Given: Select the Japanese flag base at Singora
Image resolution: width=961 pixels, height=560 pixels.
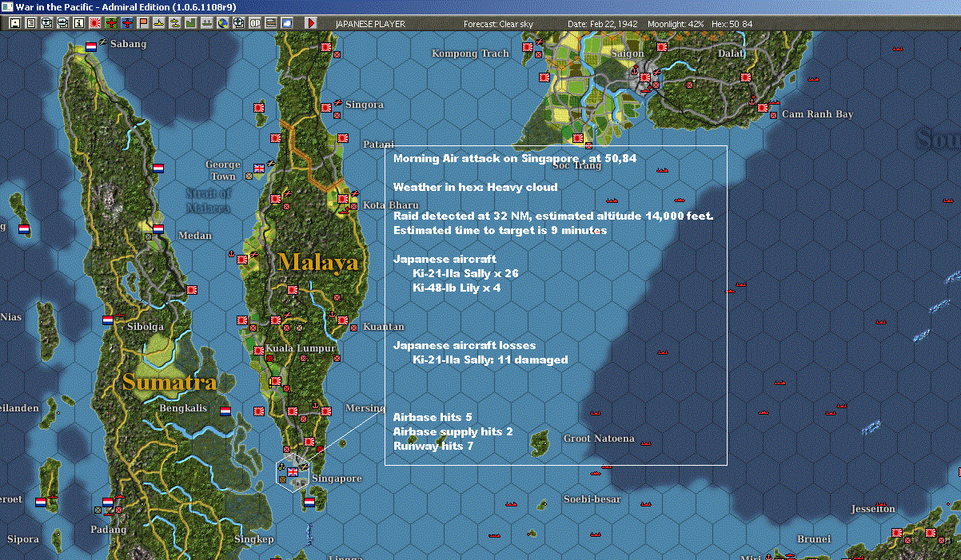Looking at the screenshot, I should [326, 107].
